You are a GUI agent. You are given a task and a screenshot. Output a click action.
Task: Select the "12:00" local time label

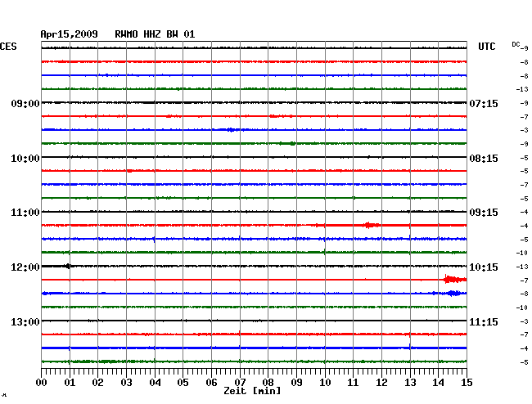[x=25, y=267]
